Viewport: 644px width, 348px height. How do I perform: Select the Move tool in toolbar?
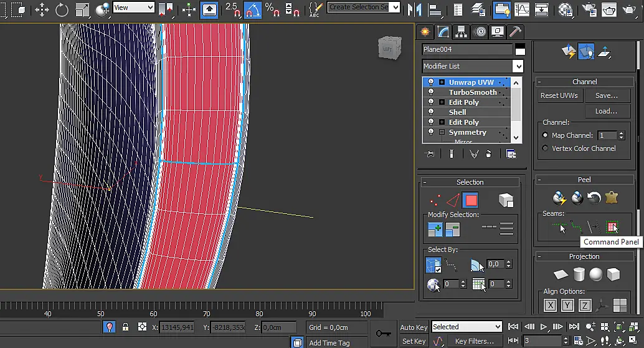click(x=42, y=9)
